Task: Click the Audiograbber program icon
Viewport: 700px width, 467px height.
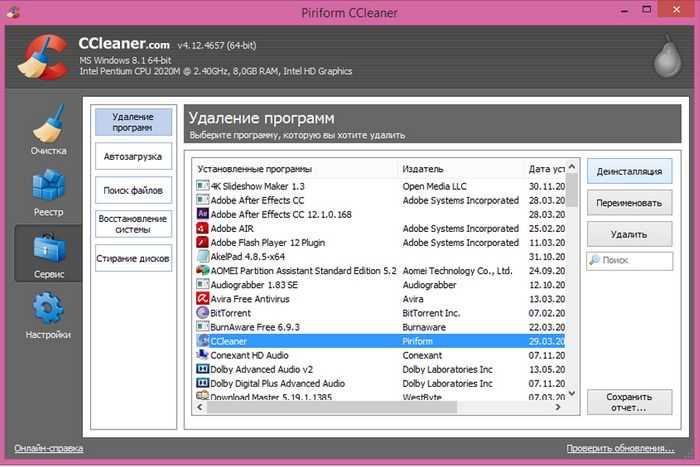Action: click(x=203, y=284)
